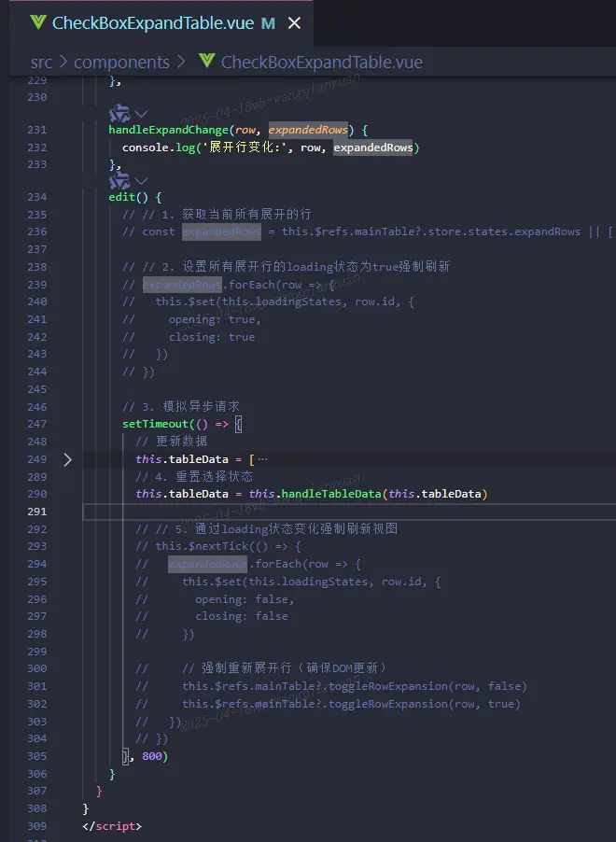Click the comment '更新数据' on line 248
This screenshot has width=616, height=842.
(181, 442)
